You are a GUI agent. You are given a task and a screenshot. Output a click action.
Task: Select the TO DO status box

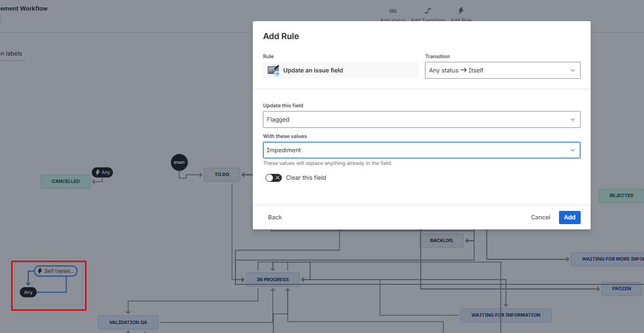[222, 174]
